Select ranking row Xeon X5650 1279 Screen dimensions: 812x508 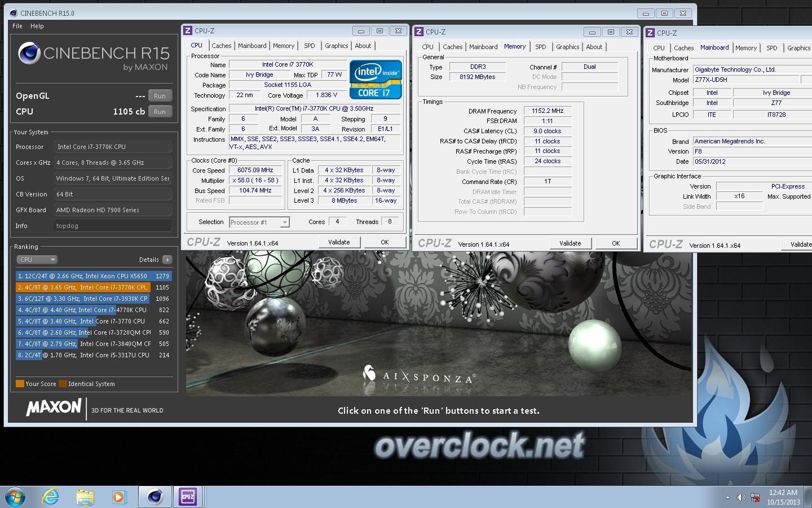click(x=94, y=276)
